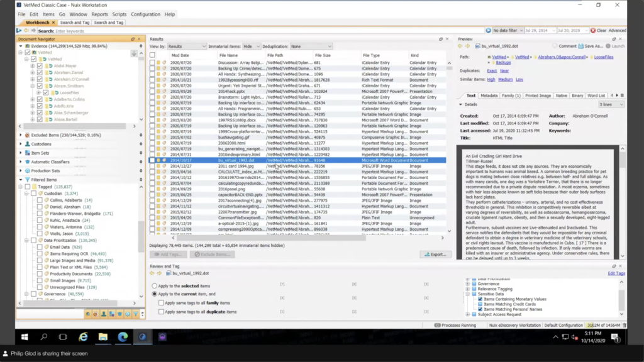Open the No date filter dropdown
The height and width of the screenshot is (362, 644).
click(508, 30)
